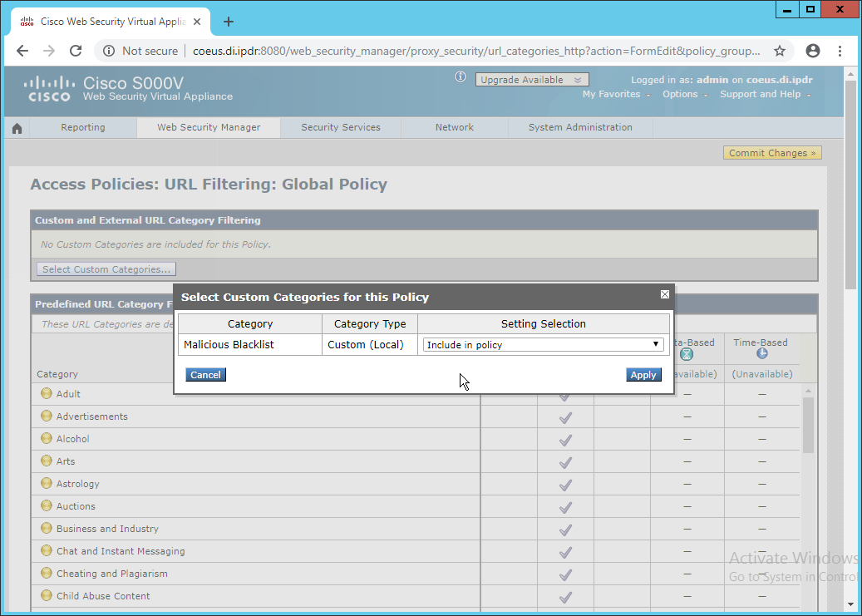Toggle the Alcohol monitor checkmark
The height and width of the screenshot is (616, 862).
565,441
